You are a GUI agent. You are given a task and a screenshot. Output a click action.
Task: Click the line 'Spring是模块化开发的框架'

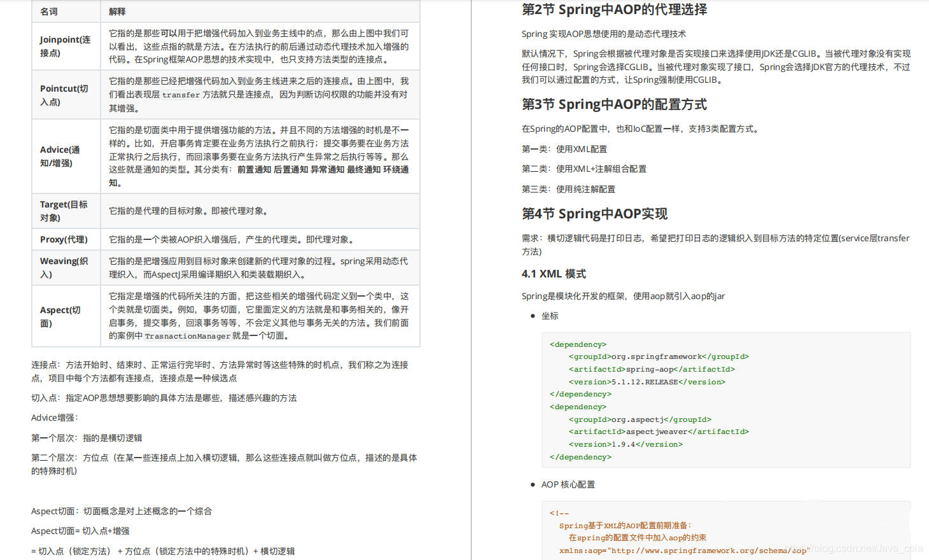624,296
